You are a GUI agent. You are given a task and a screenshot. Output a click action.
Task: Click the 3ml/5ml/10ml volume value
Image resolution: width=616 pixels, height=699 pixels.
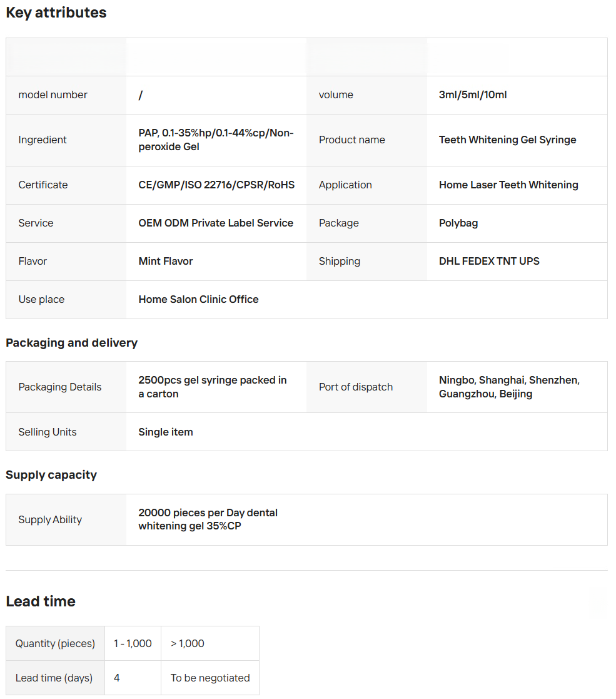pos(473,95)
